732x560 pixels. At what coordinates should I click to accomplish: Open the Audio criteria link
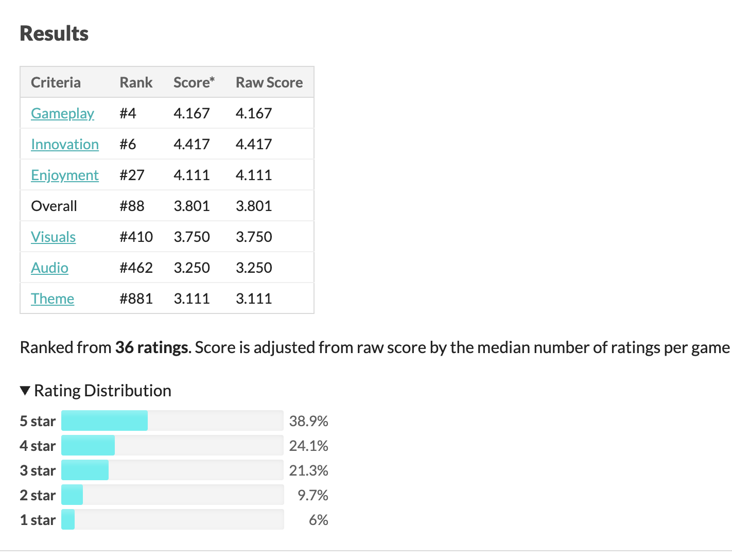click(x=49, y=268)
